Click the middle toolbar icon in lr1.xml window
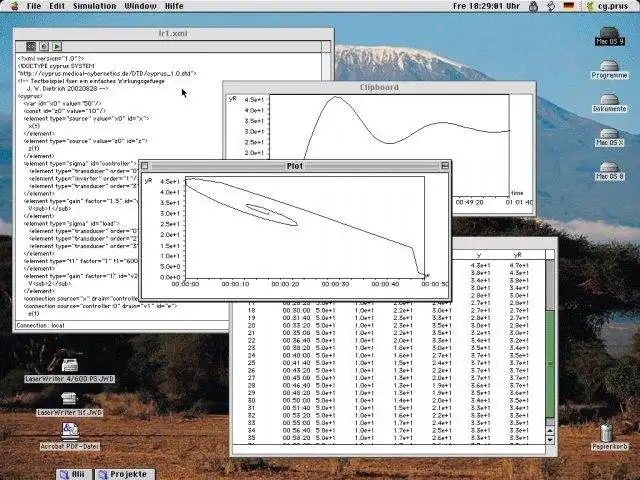Viewport: 640px width, 480px height. (44, 46)
